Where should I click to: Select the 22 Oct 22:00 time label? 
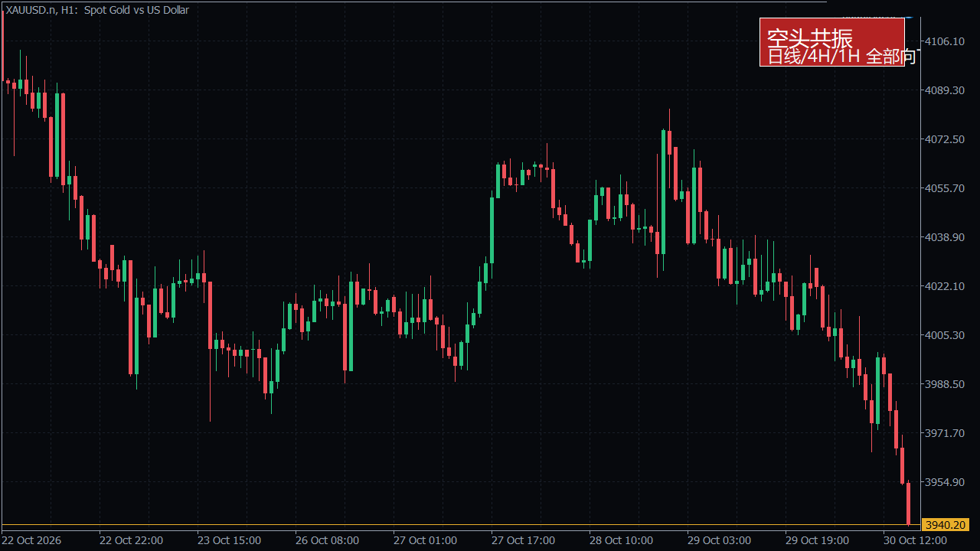tap(131, 540)
